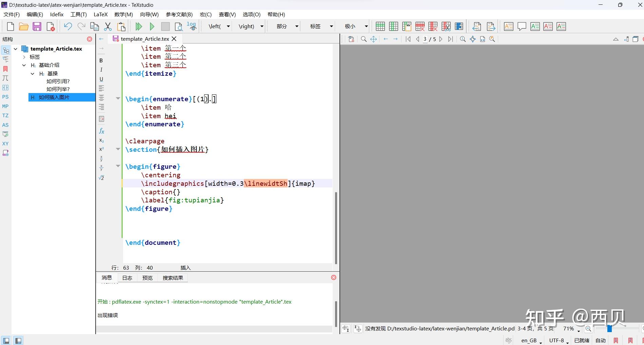
Task: Stop compilation using the red square icon
Action: coord(165,26)
